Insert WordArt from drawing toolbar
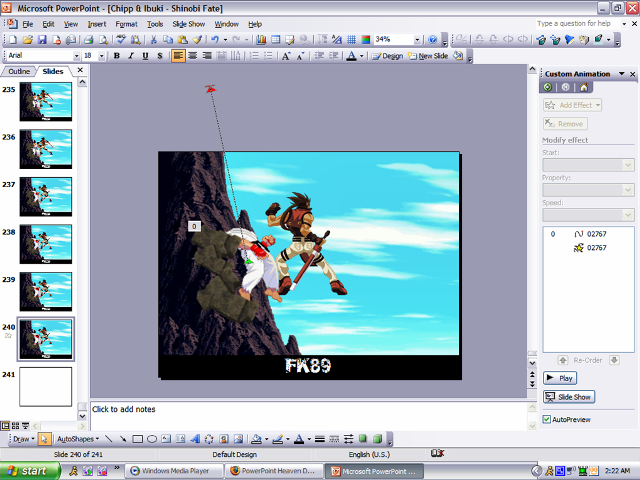Viewport: 640px width, 480px height. pyautogui.click(x=195, y=439)
